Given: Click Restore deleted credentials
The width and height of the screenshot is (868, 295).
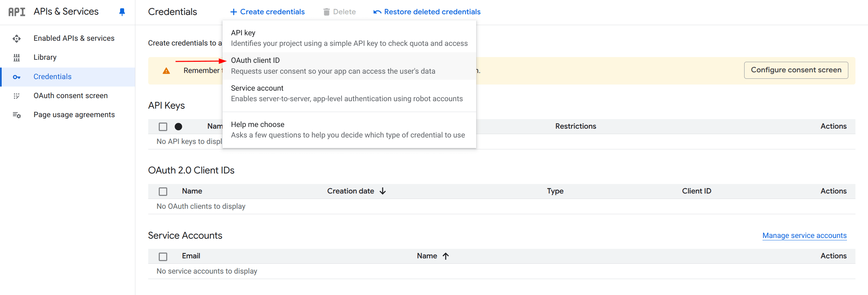Looking at the screenshot, I should pyautogui.click(x=427, y=12).
